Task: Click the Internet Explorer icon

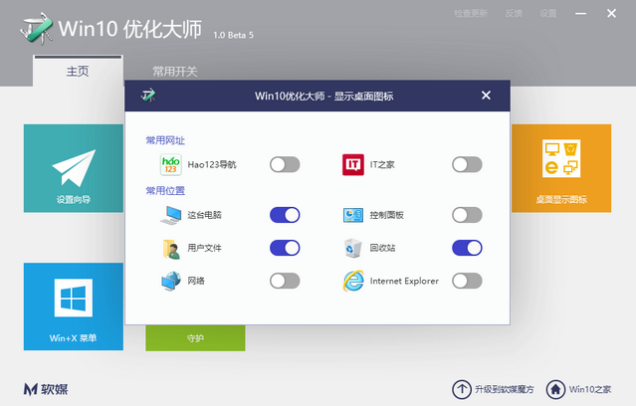Action: 353,281
